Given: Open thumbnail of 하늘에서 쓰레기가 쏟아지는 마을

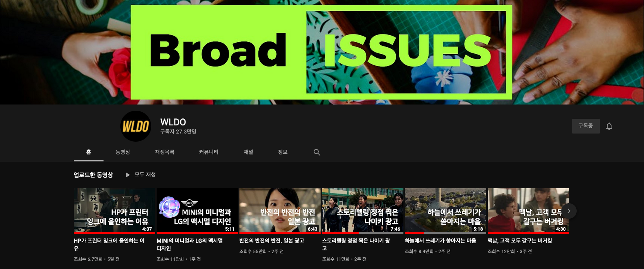Looking at the screenshot, I should click(x=445, y=211).
